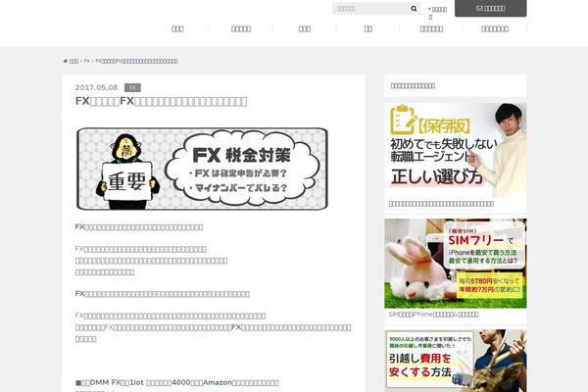
Task: Click the magnifier search icon
Action: (x=414, y=9)
